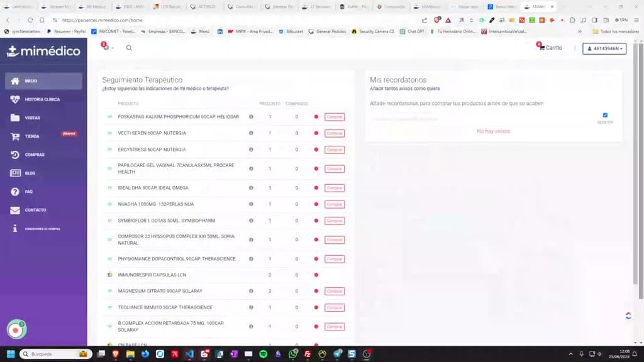Open info icon for Vecti-Seren 60cap
644x362 pixels.
pos(251,133)
